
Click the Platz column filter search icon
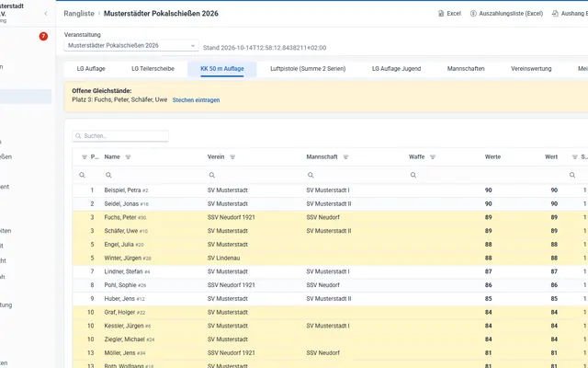coord(82,175)
